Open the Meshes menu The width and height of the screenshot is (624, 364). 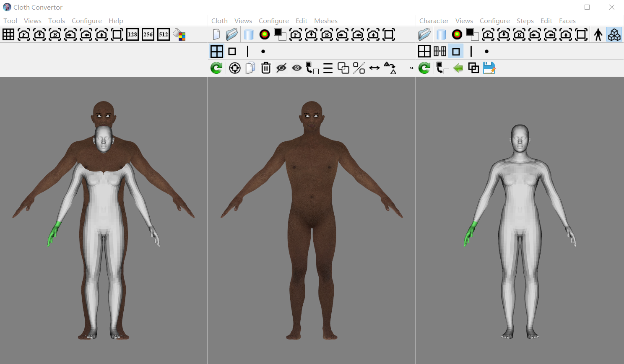tap(325, 21)
